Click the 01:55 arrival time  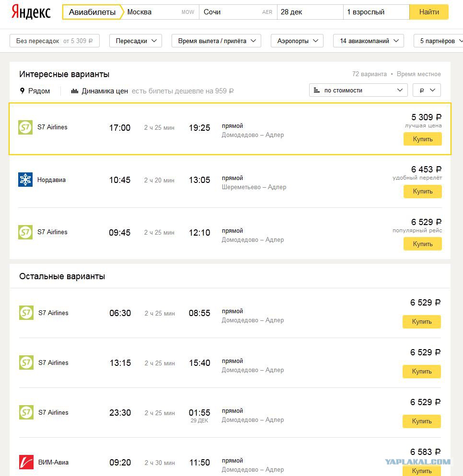coord(199,413)
